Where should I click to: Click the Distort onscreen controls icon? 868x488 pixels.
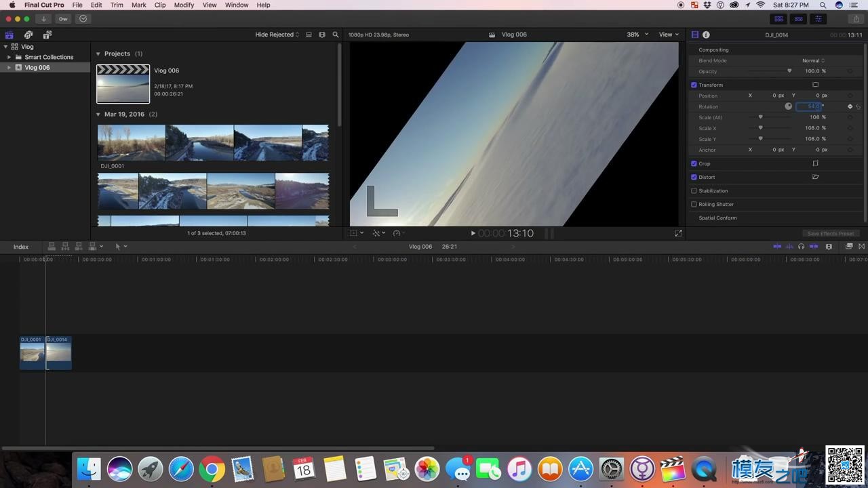click(815, 177)
